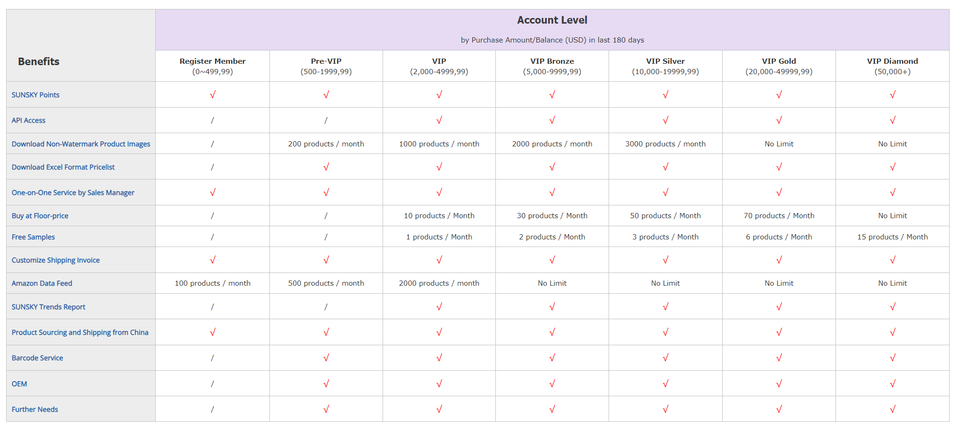The width and height of the screenshot is (960, 434).
Task: Click the SUNSKY Trends Report link
Action: (48, 307)
